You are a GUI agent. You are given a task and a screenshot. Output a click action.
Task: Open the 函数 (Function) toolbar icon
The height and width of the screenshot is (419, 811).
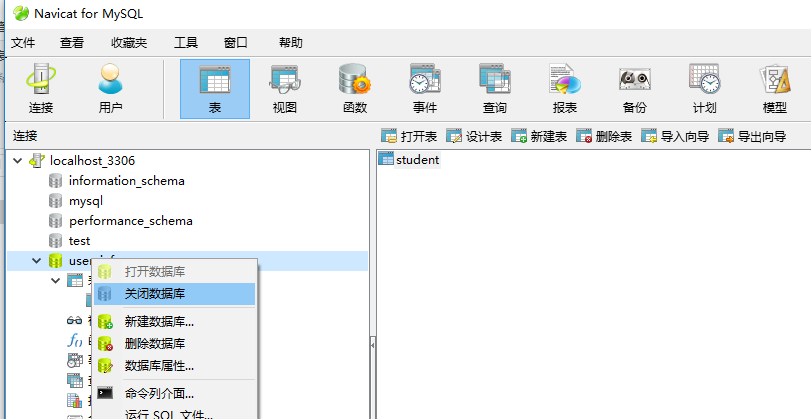tap(355, 89)
